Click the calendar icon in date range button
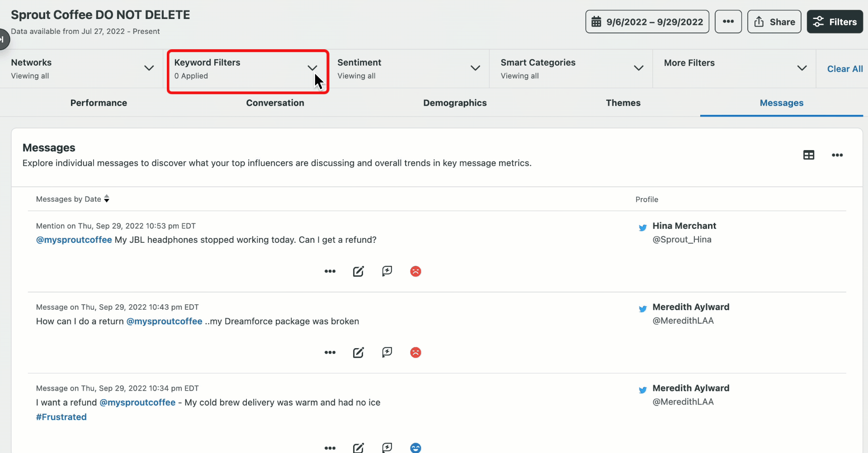868x453 pixels. (x=596, y=22)
